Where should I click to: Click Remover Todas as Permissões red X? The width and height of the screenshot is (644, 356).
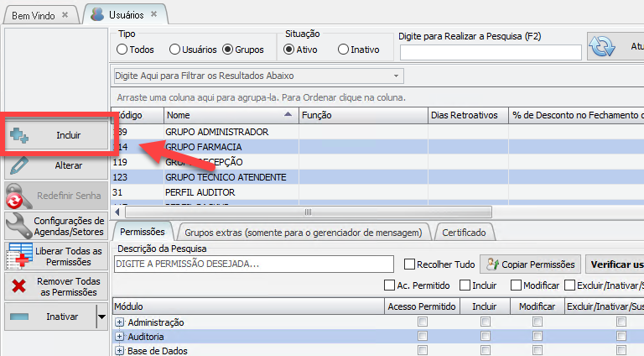coord(18,286)
